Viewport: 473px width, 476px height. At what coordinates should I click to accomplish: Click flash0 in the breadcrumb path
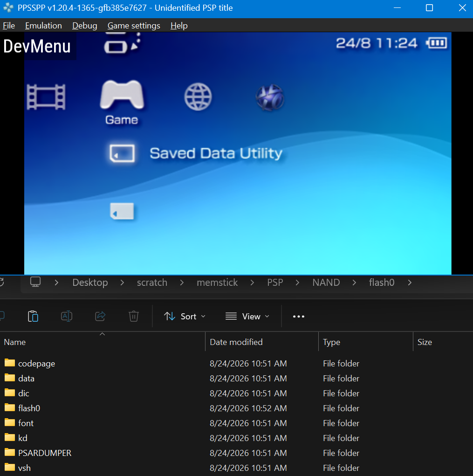click(x=382, y=283)
